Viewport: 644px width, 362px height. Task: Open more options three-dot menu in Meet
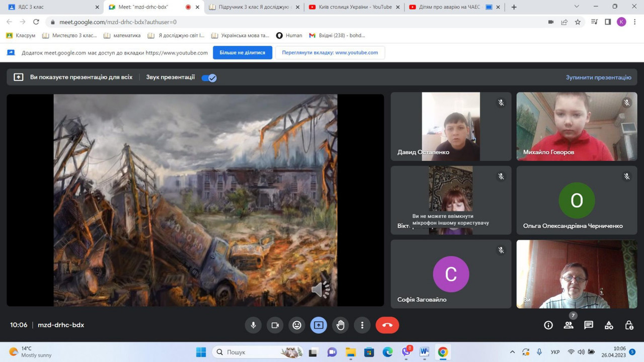coord(362,325)
